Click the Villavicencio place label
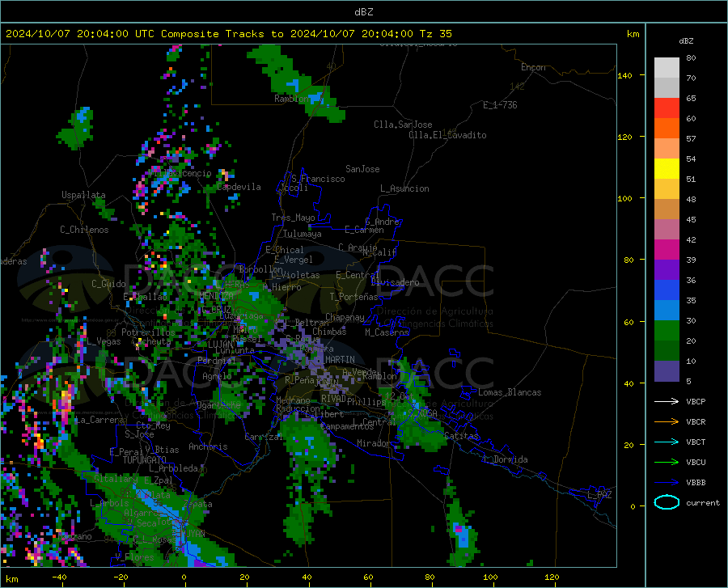 click(x=182, y=173)
